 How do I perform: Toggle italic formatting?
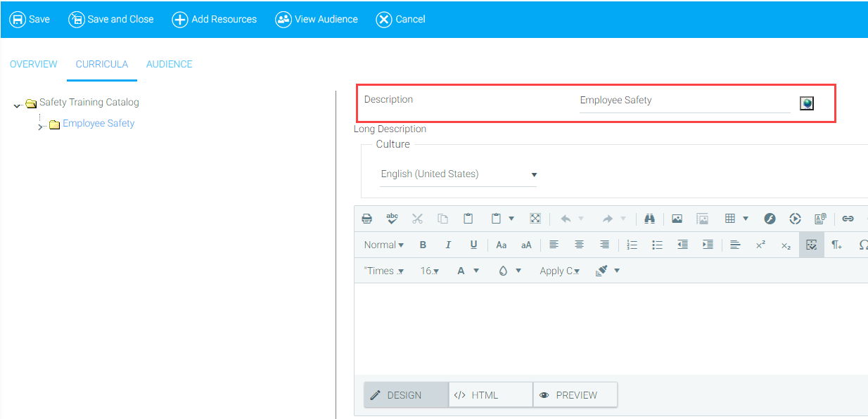[x=448, y=245]
